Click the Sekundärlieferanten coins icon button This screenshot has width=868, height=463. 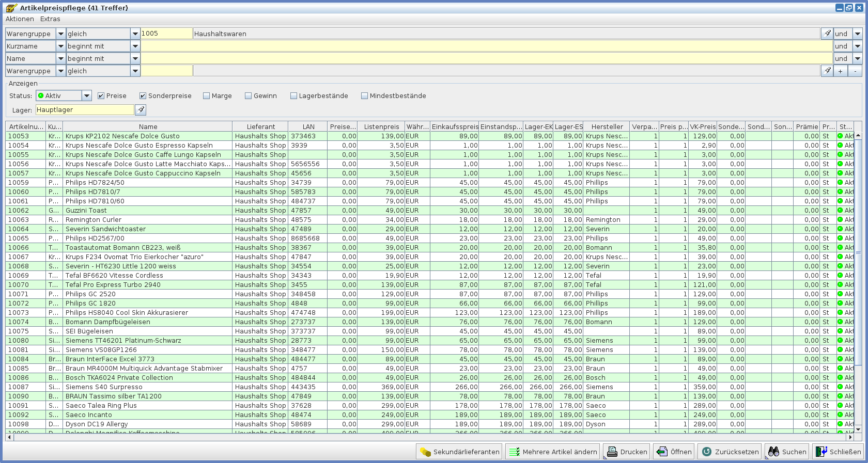pyautogui.click(x=459, y=452)
